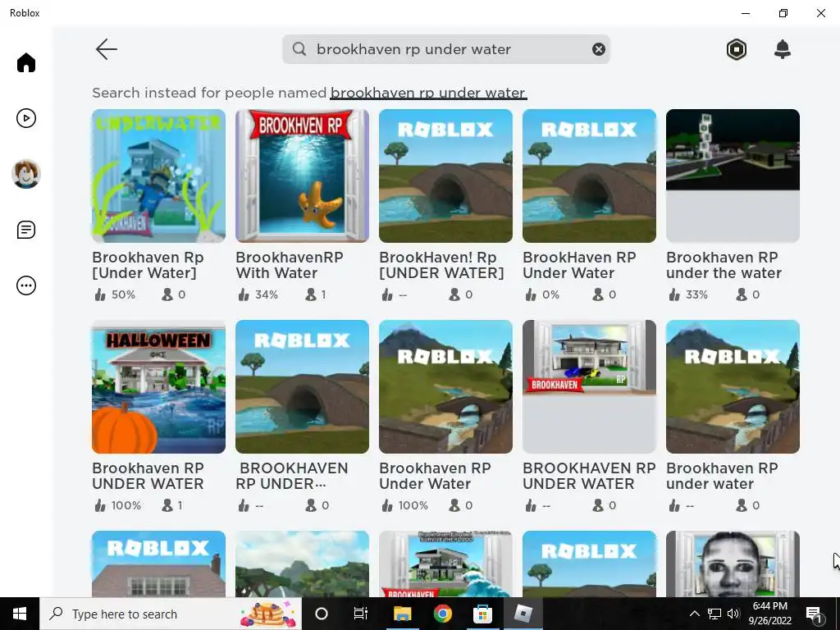Open Windows Action Center notifications

(814, 614)
